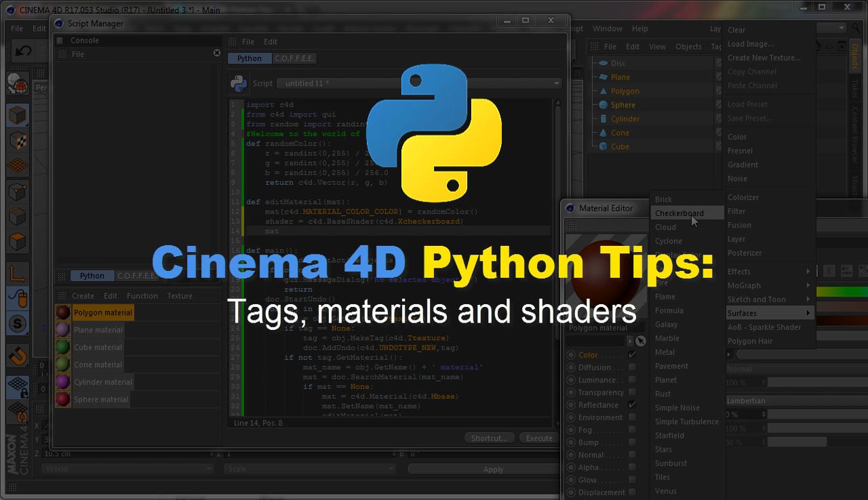Choose Checkerboard from the Surfaces submenu
Viewport: 868px width, 500px height.
click(x=686, y=213)
